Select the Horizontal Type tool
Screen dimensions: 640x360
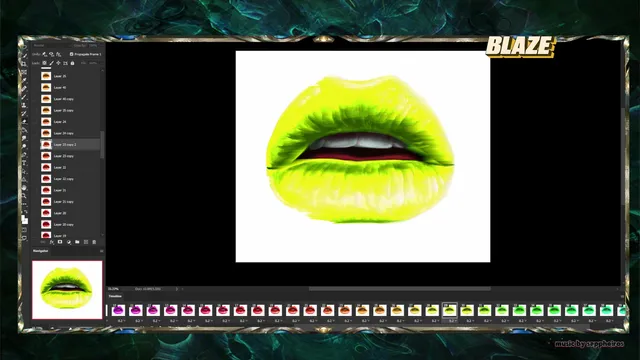coord(24,163)
